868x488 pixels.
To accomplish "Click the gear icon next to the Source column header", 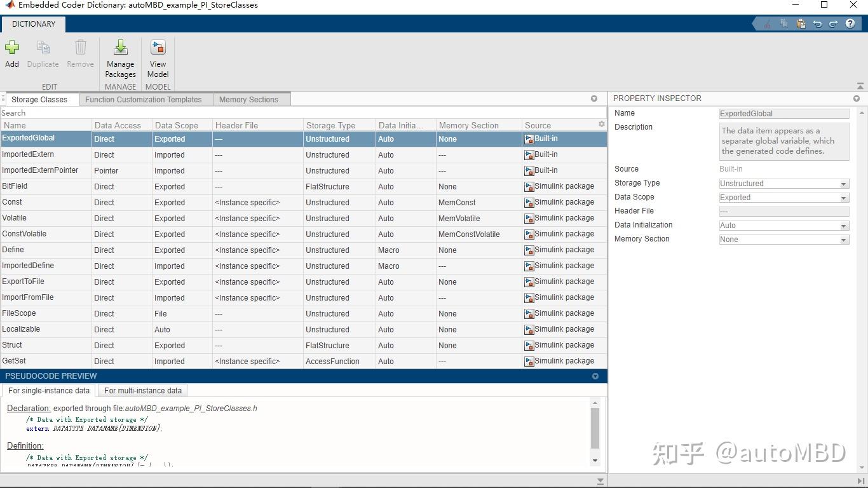I will pos(601,125).
